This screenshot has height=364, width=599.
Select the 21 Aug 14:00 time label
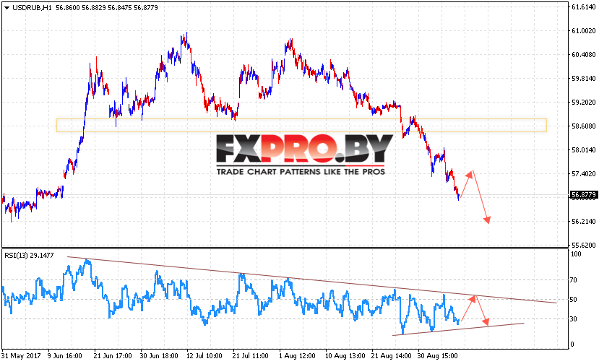click(391, 356)
